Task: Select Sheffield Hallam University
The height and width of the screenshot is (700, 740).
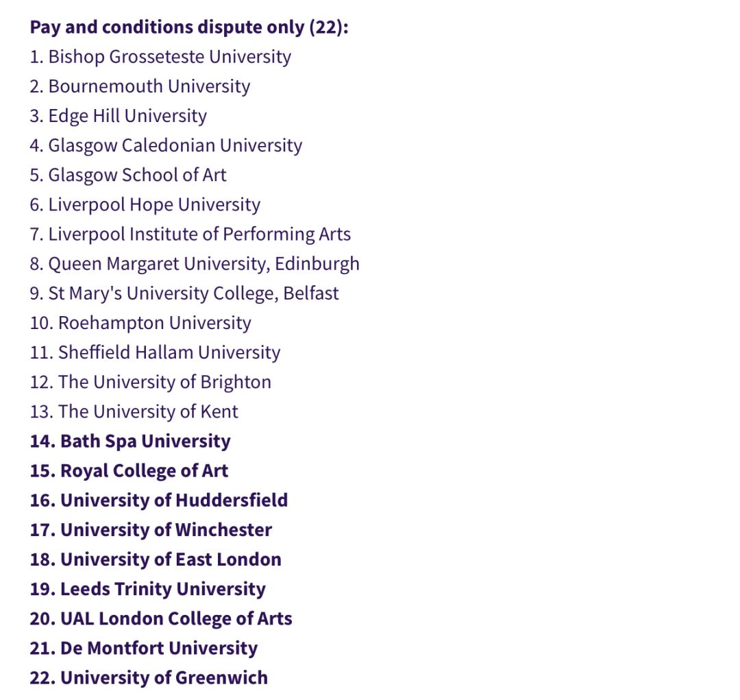Action: (169, 352)
